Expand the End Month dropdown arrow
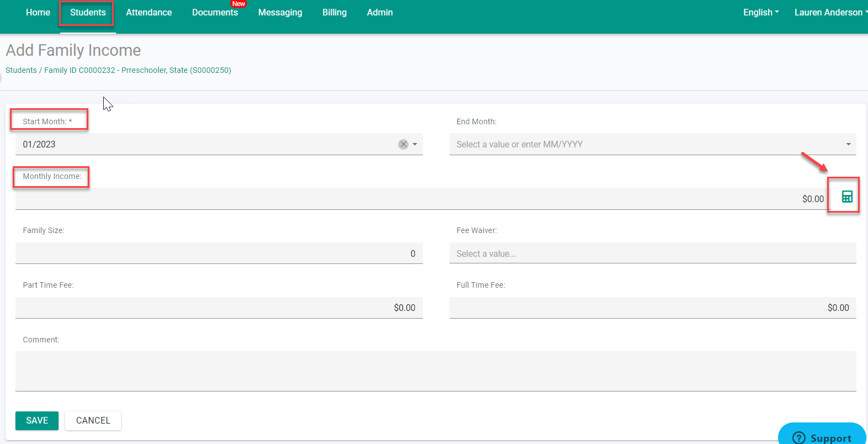This screenshot has width=868, height=444. [x=848, y=144]
